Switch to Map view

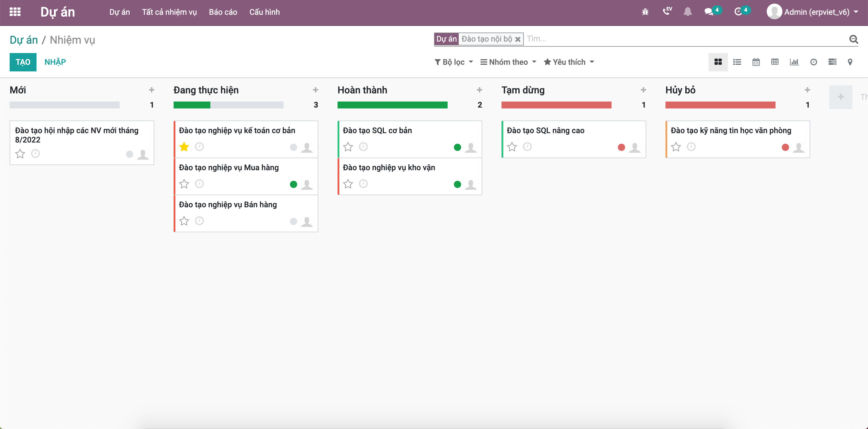click(x=850, y=62)
